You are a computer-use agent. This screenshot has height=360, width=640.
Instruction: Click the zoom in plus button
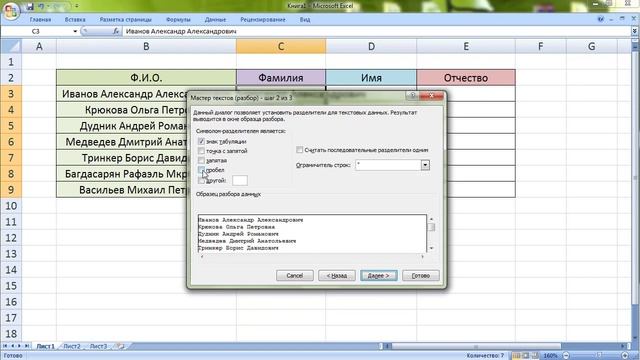coord(625,356)
